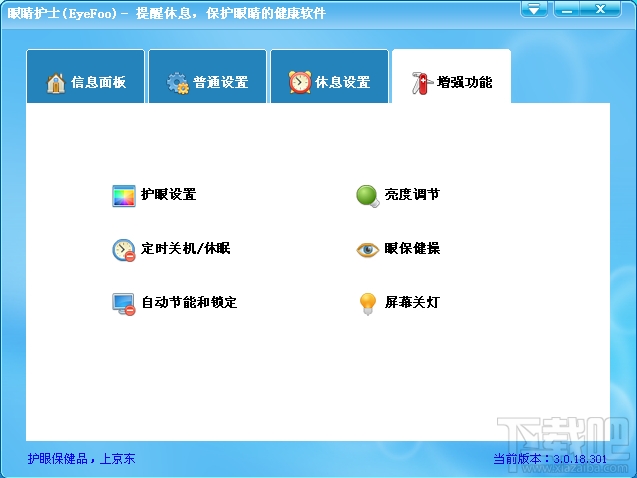The image size is (637, 478).
Task: Select the 增强功能 tab
Action: click(x=451, y=76)
